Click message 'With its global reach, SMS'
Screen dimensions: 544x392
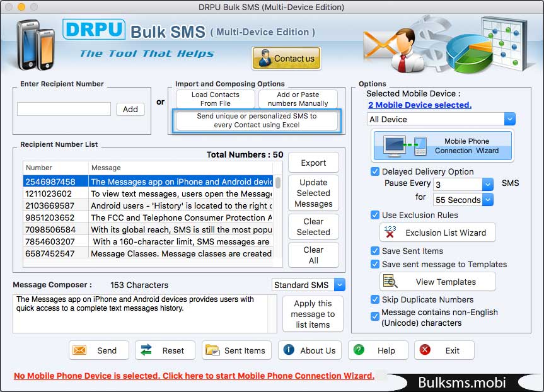point(181,229)
